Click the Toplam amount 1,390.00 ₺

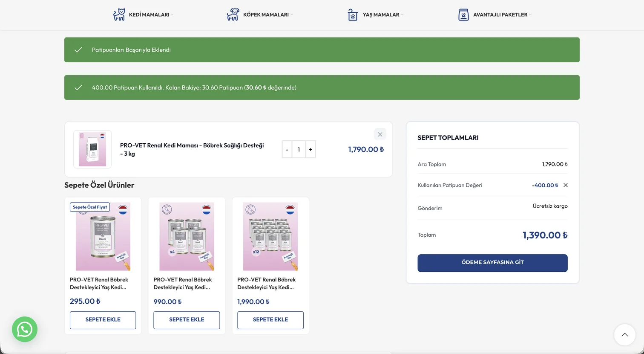[545, 235]
